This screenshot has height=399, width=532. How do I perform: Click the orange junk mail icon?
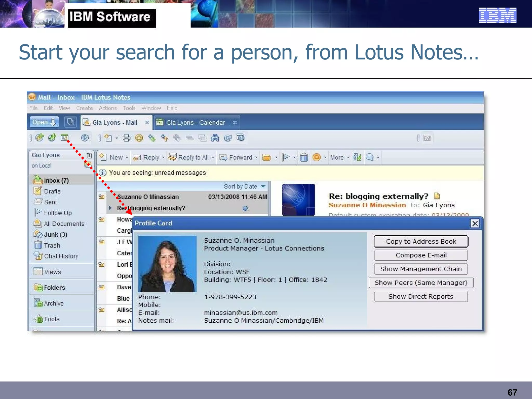pos(317,157)
